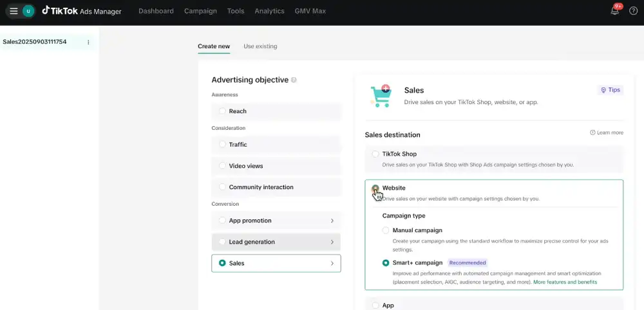This screenshot has width=644, height=310.
Task: Click the Sales shopping cart icon
Action: click(381, 96)
